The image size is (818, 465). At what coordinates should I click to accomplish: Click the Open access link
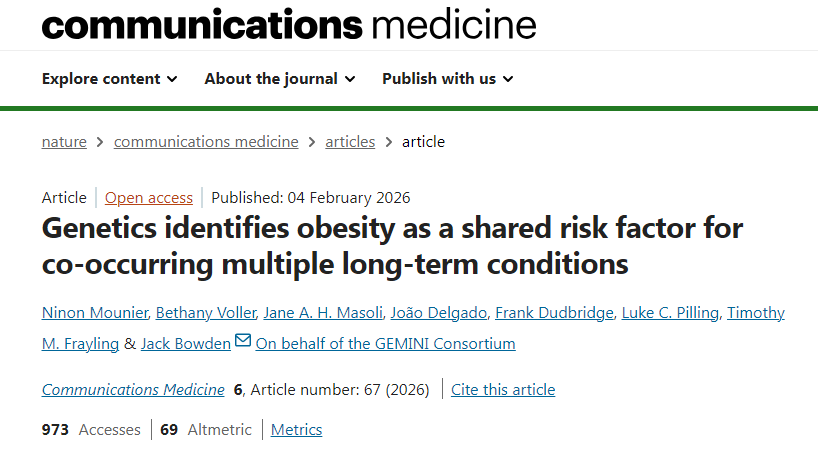point(149,198)
